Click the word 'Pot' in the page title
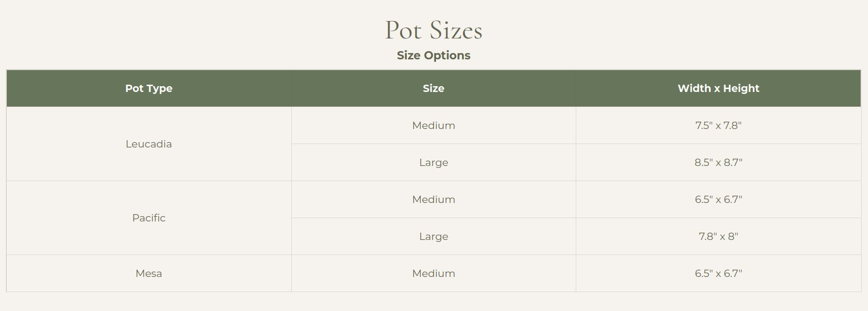 pos(403,31)
